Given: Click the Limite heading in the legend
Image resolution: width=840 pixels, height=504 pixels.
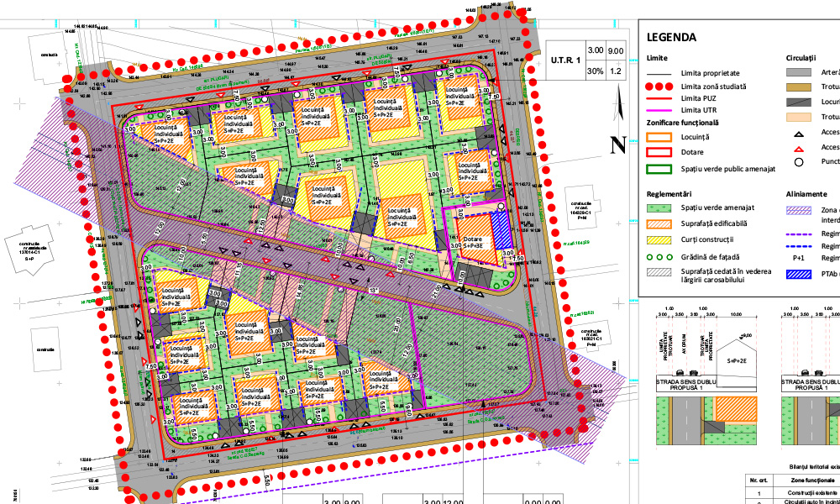Looking at the screenshot, I should click(x=657, y=58).
